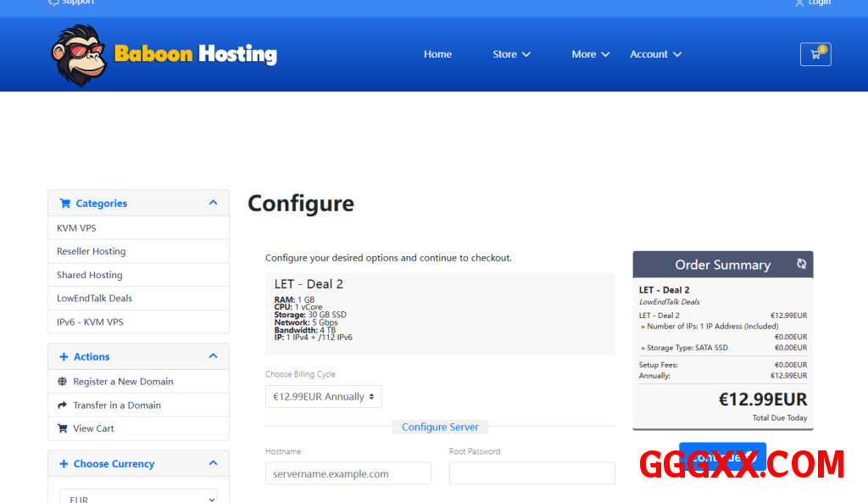Image resolution: width=868 pixels, height=503 pixels.
Task: Focus the Root Password field
Action: (x=531, y=473)
